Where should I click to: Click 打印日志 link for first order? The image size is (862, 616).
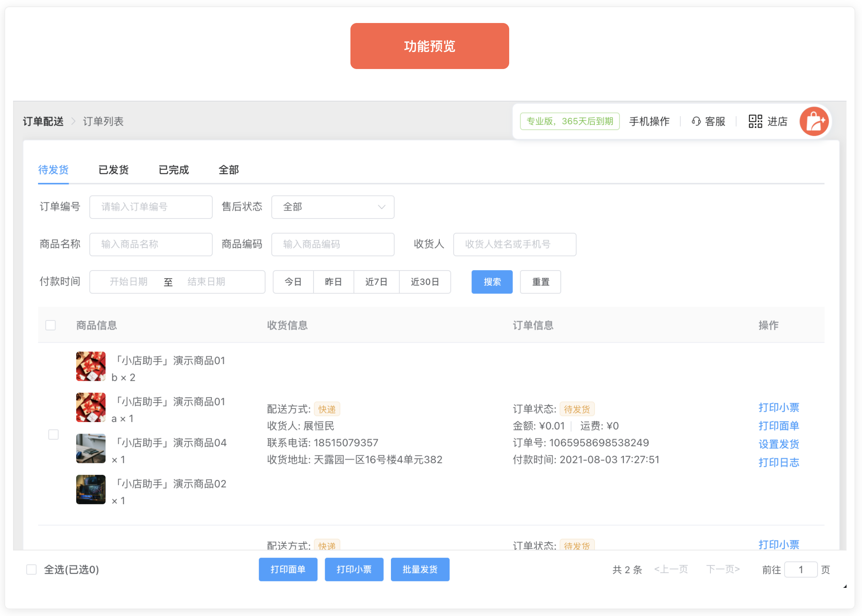tap(779, 462)
